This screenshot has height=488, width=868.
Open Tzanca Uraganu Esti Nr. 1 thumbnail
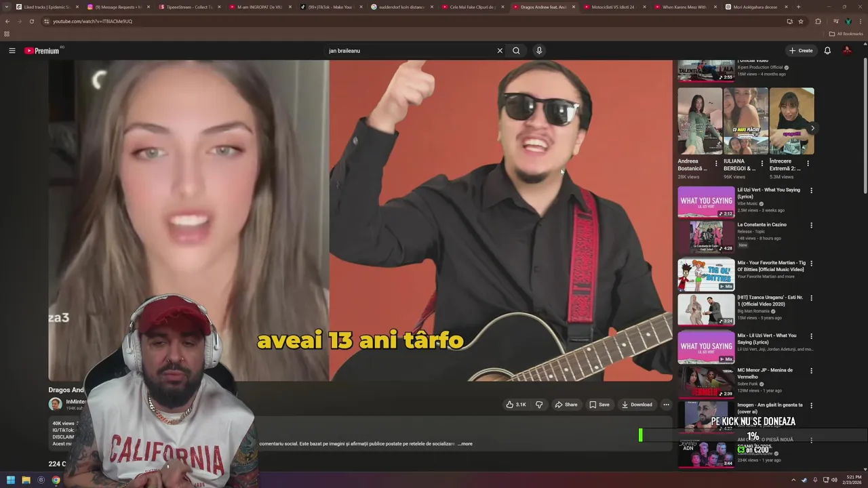706,310
